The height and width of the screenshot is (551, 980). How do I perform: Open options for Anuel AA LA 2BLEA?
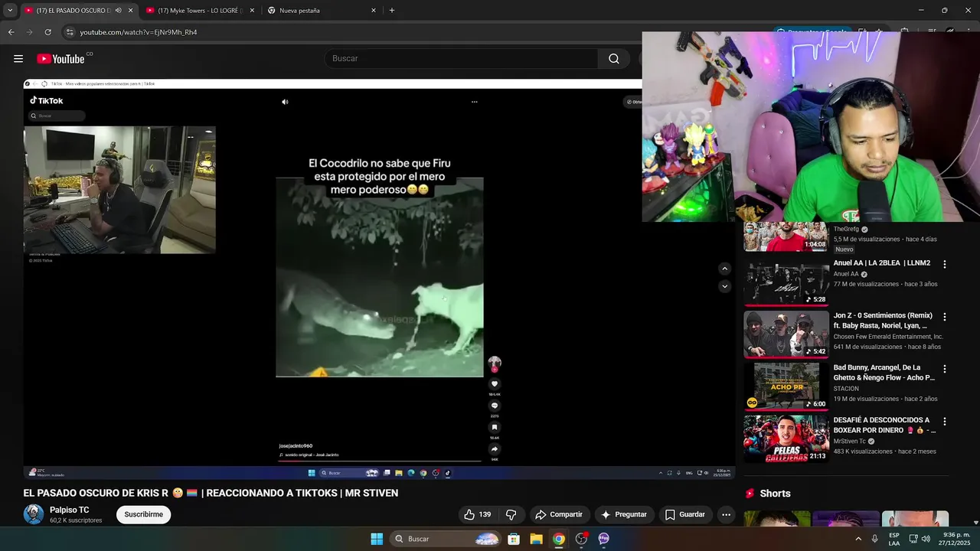[944, 264]
